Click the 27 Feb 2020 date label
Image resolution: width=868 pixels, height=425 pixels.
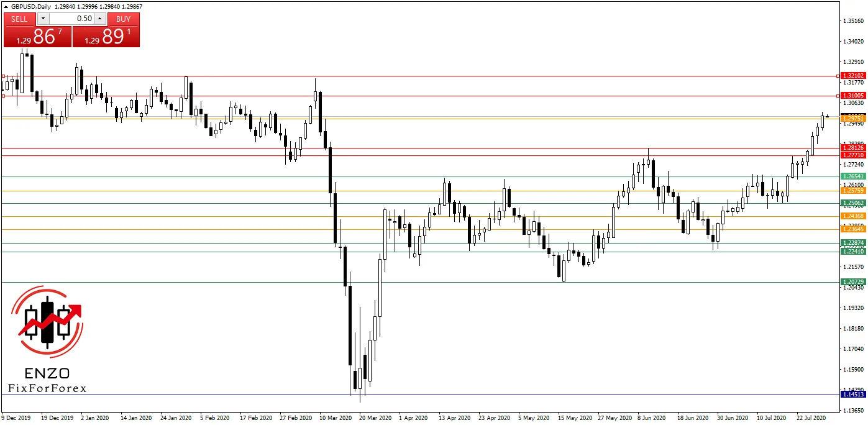295,419
